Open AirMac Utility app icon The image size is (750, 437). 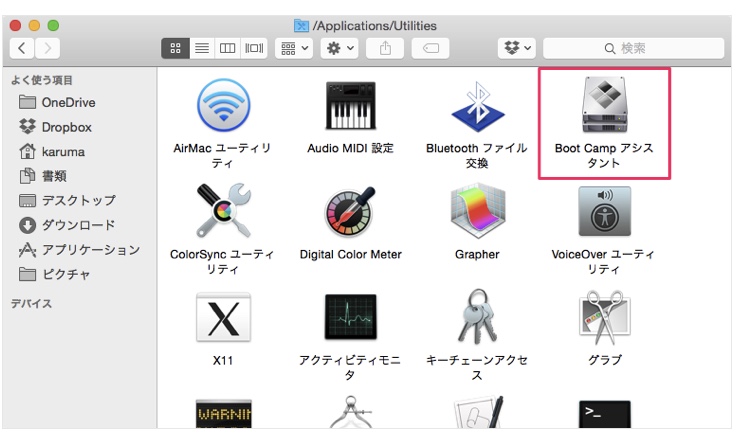(222, 105)
